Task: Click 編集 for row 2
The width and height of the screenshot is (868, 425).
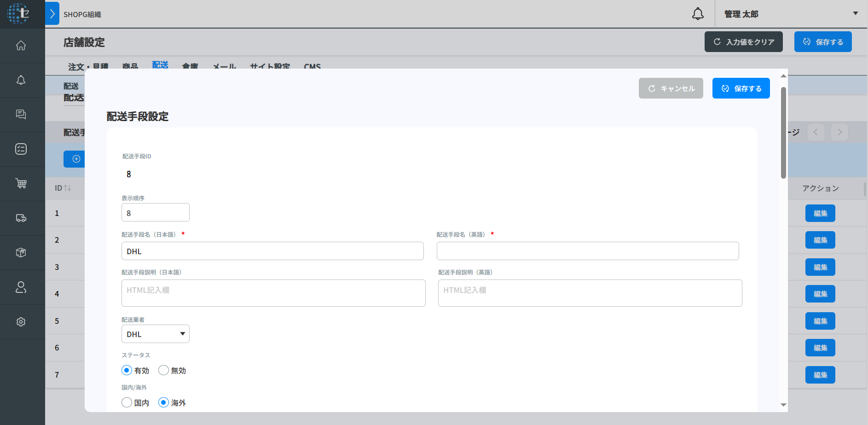Action: [x=820, y=240]
